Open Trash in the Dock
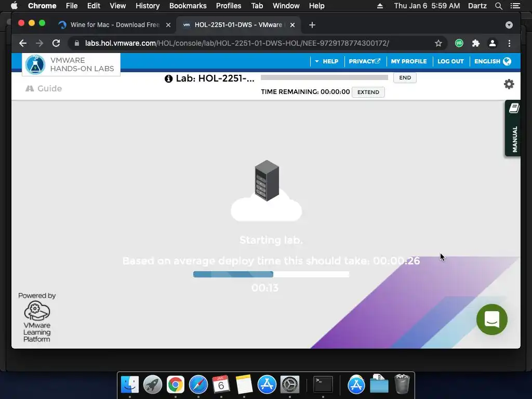Image resolution: width=532 pixels, height=399 pixels. tap(402, 384)
